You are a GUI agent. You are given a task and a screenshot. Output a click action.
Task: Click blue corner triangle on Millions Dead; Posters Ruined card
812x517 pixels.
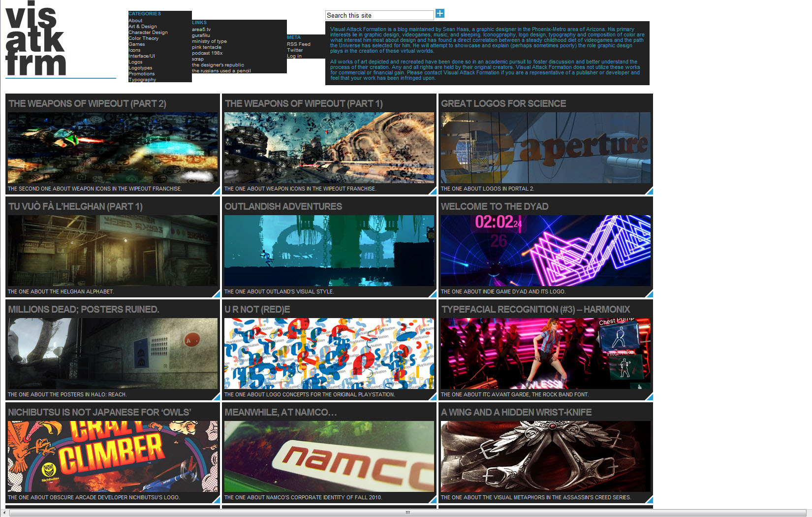[216, 397]
